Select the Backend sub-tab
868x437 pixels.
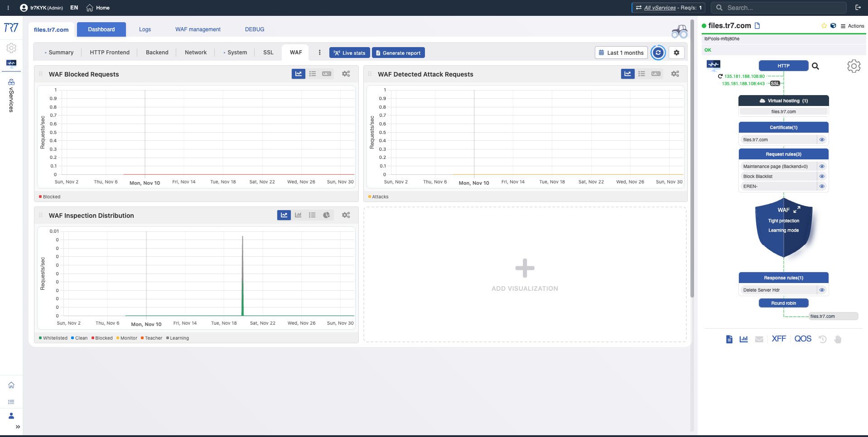pyautogui.click(x=157, y=53)
